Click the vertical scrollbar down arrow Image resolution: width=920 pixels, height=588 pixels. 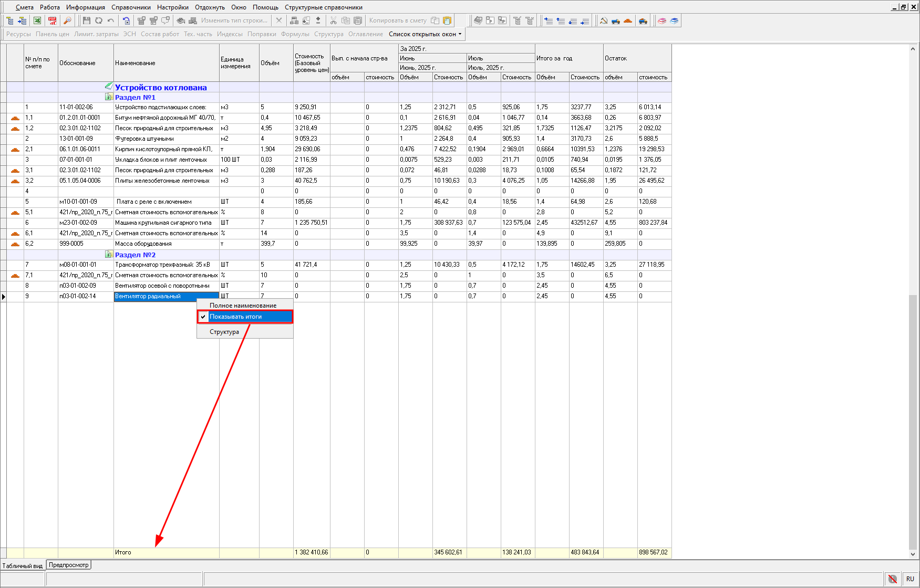click(x=913, y=554)
